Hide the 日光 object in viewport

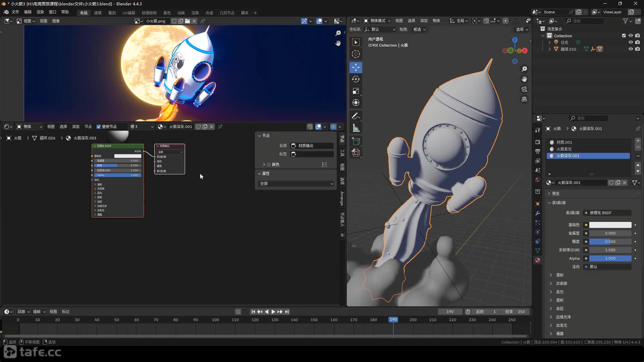pyautogui.click(x=631, y=42)
